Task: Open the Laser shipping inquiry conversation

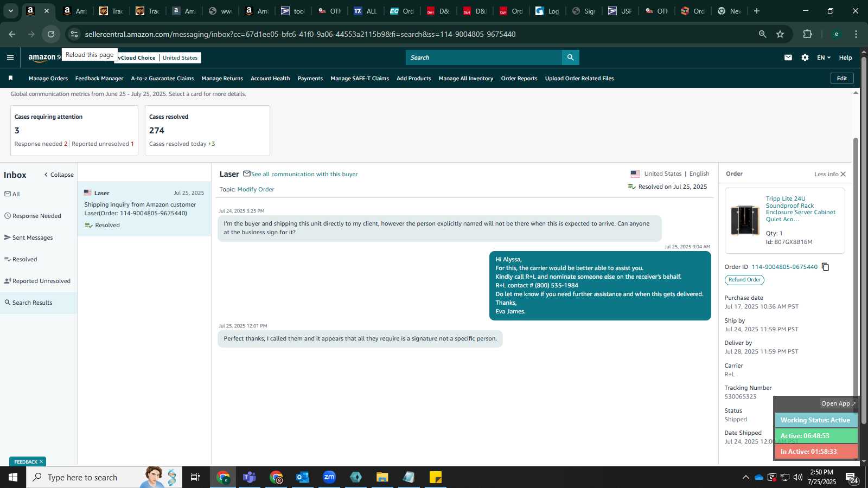Action: pos(144,209)
